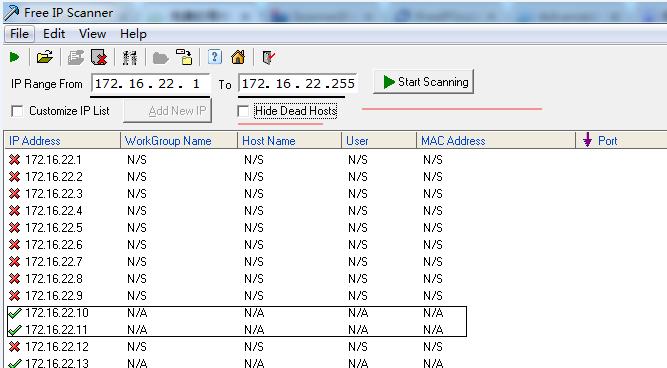Sort by MAC Address column header
667x368 pixels.
pyautogui.click(x=496, y=140)
